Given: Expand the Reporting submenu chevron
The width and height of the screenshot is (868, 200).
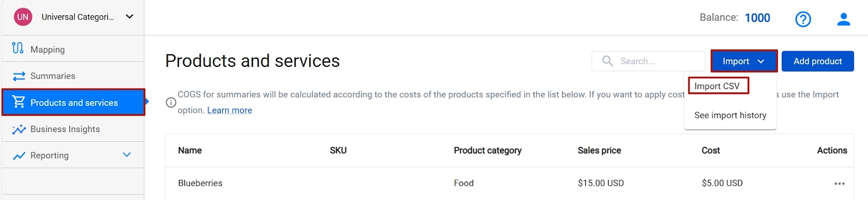Looking at the screenshot, I should [x=127, y=155].
